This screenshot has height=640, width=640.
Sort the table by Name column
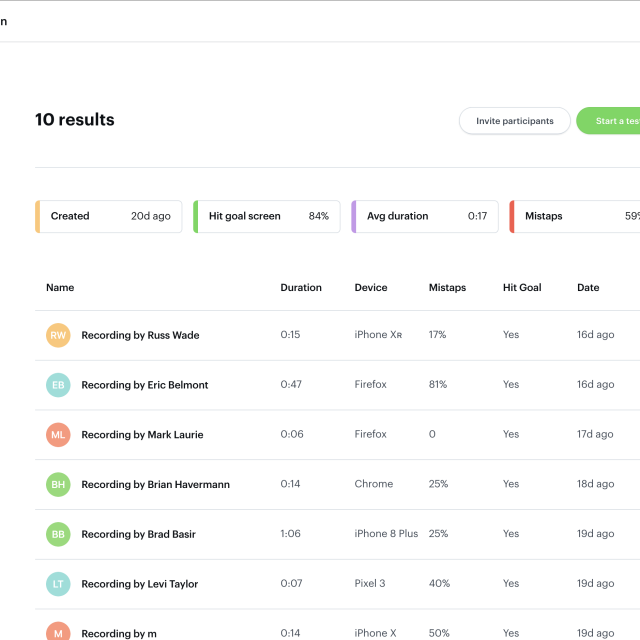(x=60, y=288)
